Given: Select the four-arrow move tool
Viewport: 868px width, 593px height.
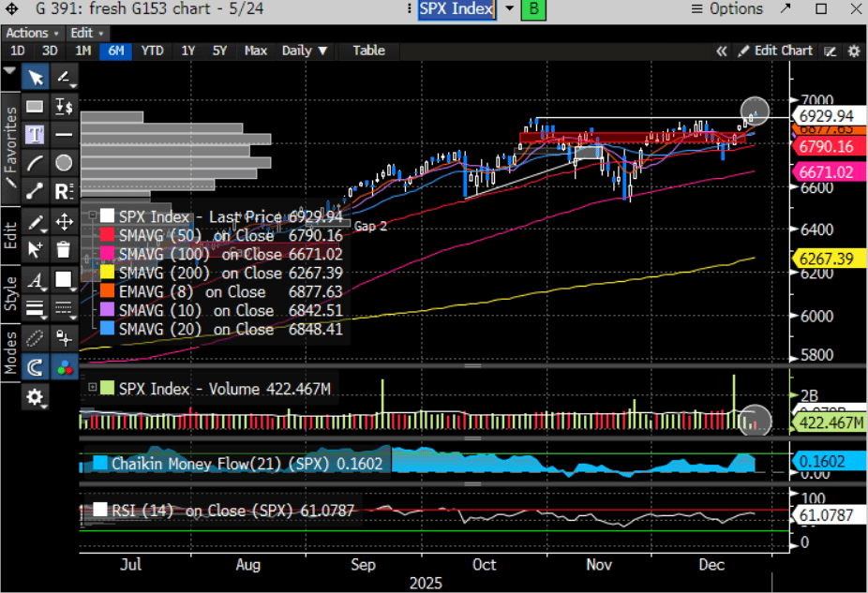Looking at the screenshot, I should click(65, 222).
